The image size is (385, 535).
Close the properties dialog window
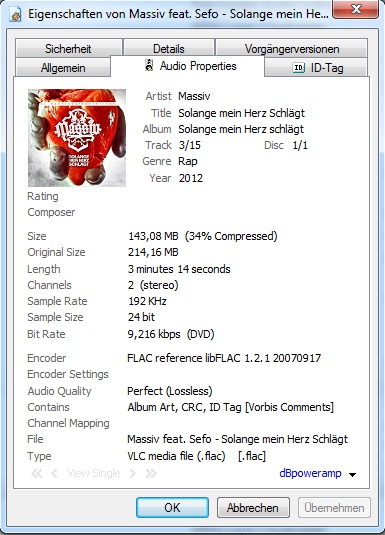pos(356,9)
